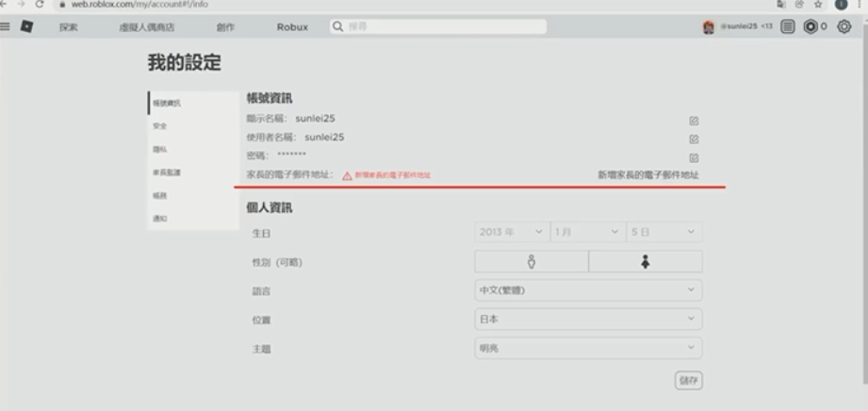
Task: Click the 語言 label
Action: click(261, 292)
